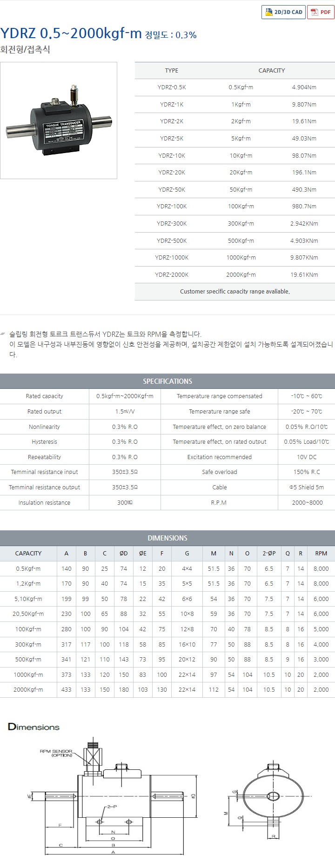Viewport: 335px width, 868px height.
Task: Click the Excitation recommended label
Action: pos(219,457)
